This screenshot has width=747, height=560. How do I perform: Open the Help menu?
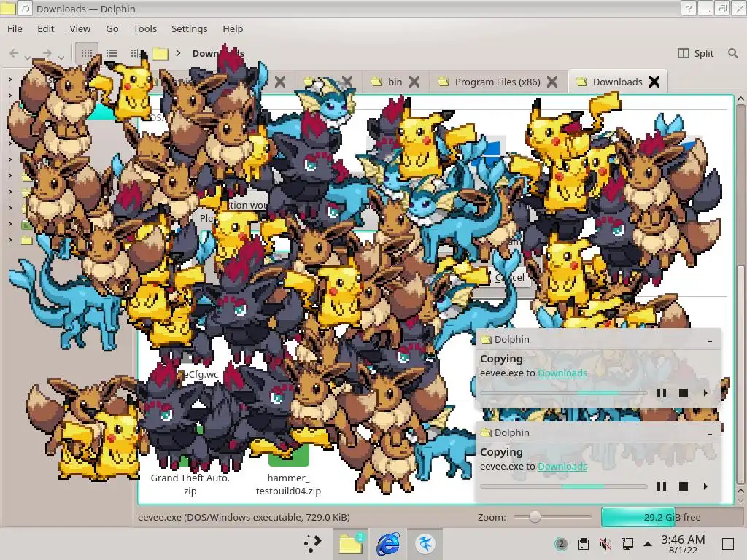pos(233,28)
